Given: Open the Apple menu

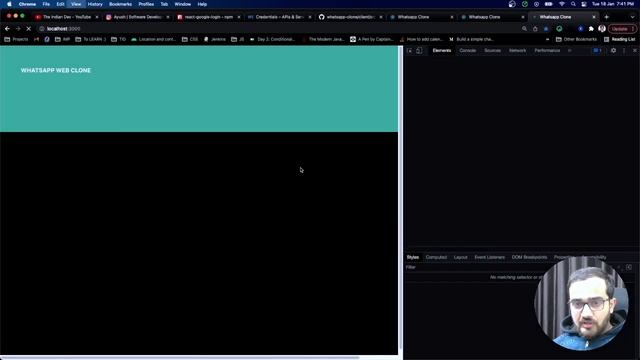Looking at the screenshot, I should point(9,4).
